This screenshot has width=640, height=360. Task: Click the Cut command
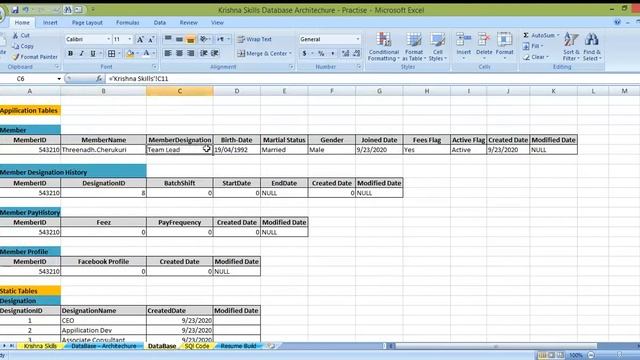click(x=21, y=36)
